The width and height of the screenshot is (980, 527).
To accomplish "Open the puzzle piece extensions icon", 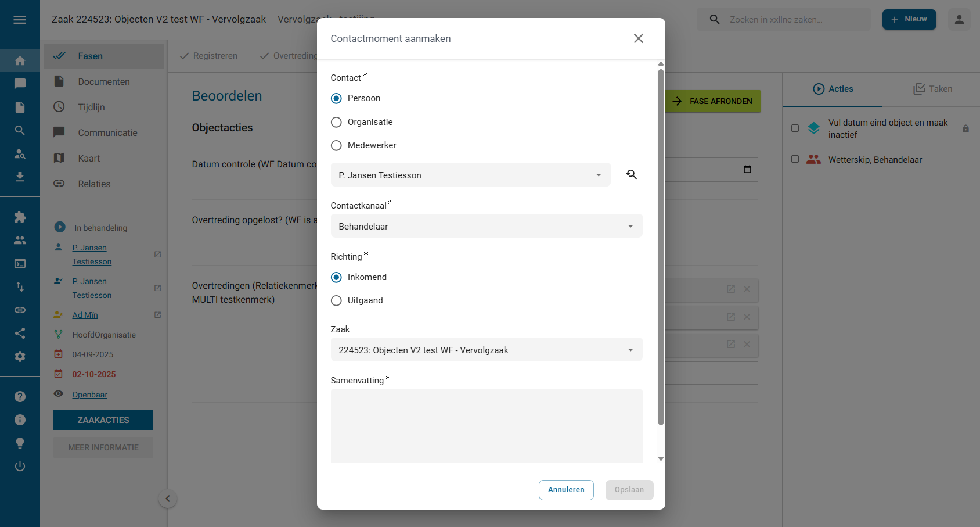I will (x=20, y=217).
